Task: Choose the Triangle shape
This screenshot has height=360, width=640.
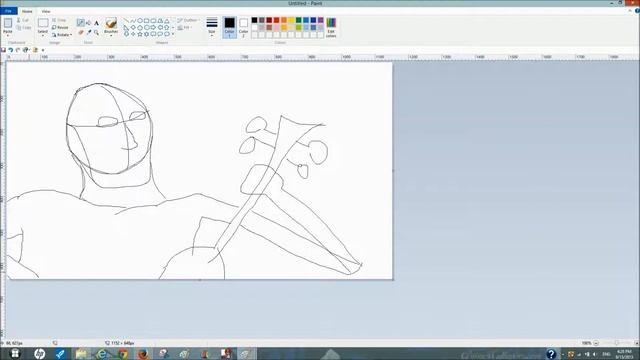Action: [167, 20]
